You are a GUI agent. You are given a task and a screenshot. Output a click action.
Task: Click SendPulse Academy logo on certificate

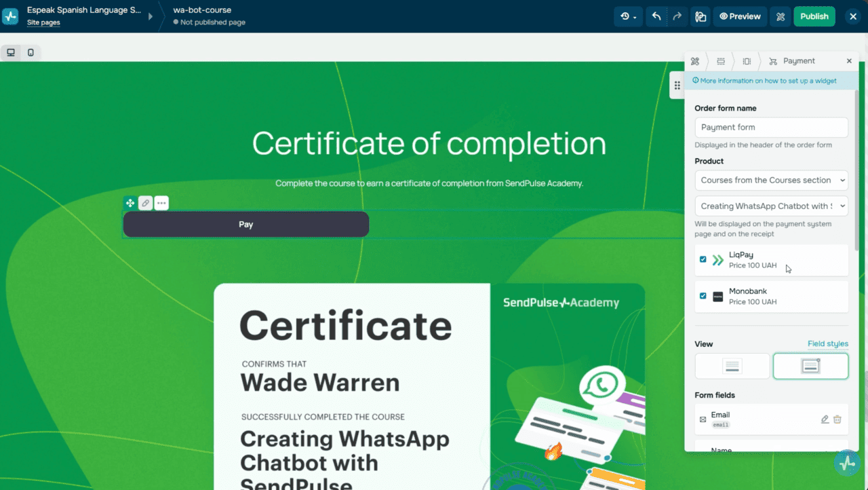[x=561, y=303]
